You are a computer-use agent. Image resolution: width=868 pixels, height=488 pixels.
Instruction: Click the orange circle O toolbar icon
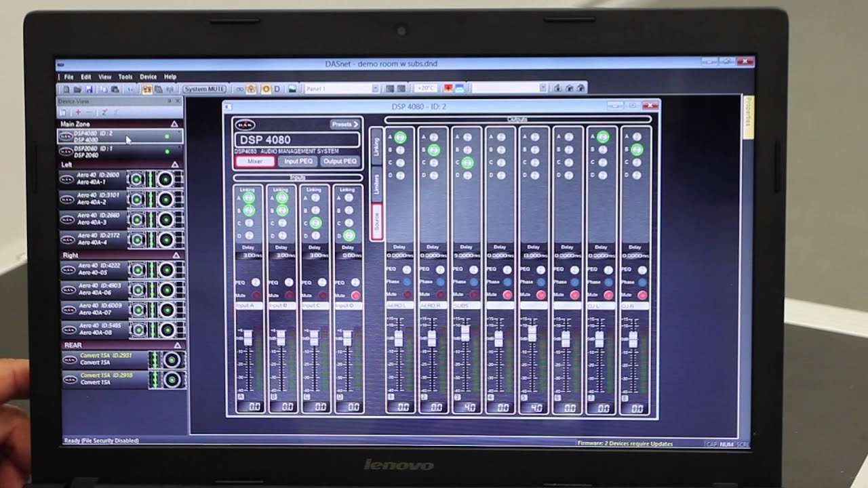(267, 89)
